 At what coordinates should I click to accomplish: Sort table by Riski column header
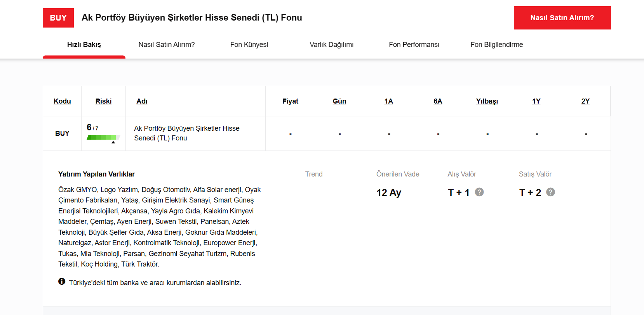pos(103,101)
